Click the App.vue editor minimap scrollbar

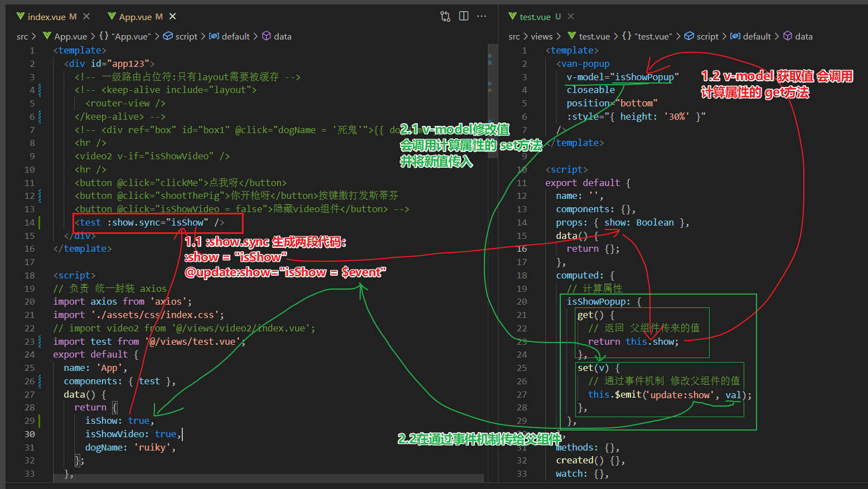pos(493,101)
